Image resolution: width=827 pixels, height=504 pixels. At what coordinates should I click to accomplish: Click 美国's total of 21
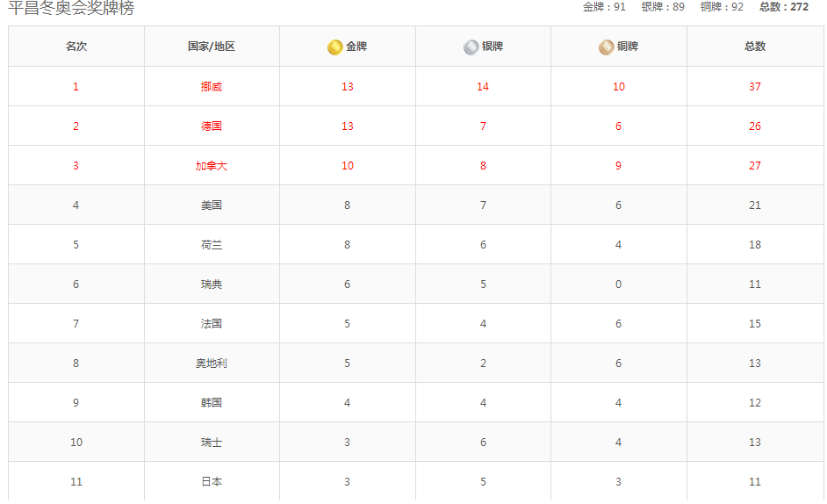point(755,205)
